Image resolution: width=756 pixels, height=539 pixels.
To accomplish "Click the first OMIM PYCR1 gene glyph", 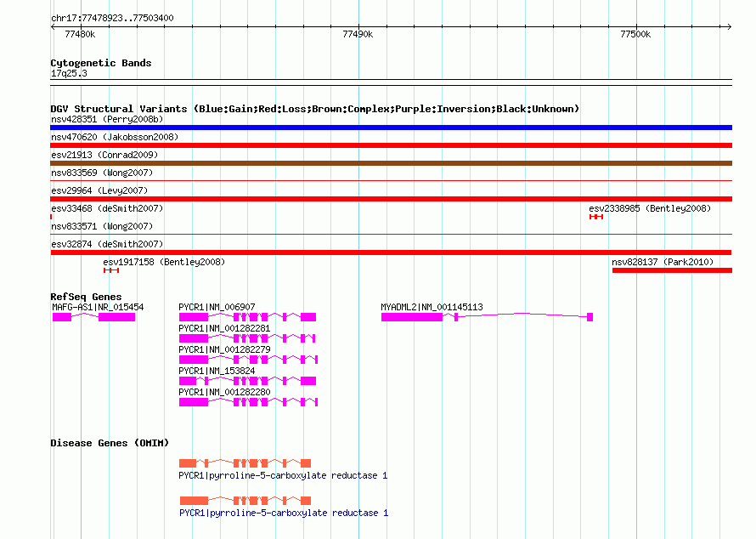I will click(x=245, y=463).
